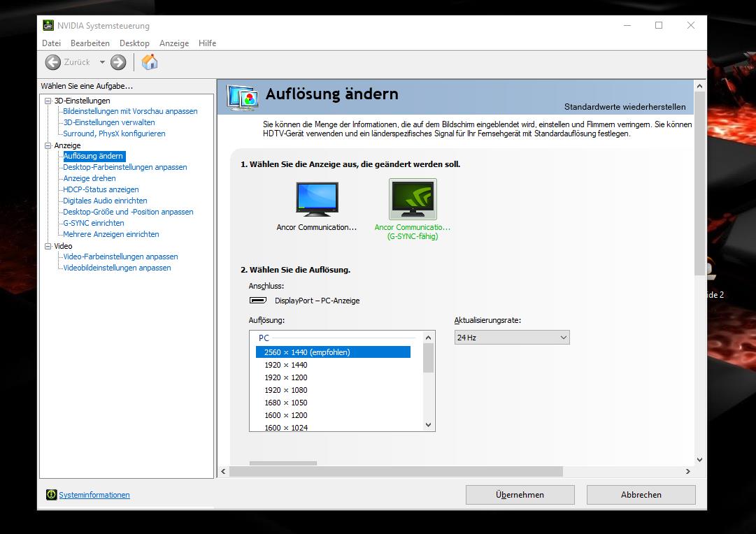The image size is (756, 534).
Task: Select resolution 1600 × 1024
Action: (286, 427)
